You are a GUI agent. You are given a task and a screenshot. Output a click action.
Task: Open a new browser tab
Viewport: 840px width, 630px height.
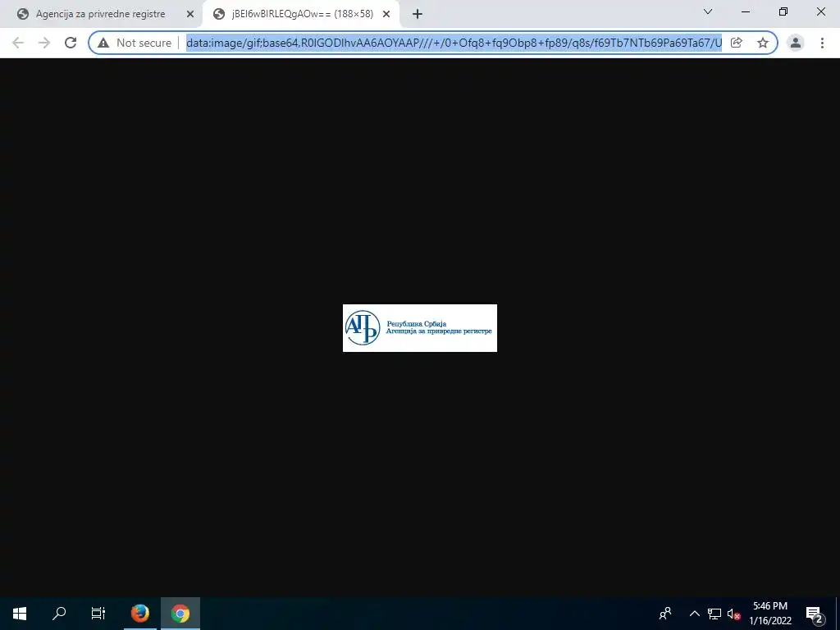[418, 14]
